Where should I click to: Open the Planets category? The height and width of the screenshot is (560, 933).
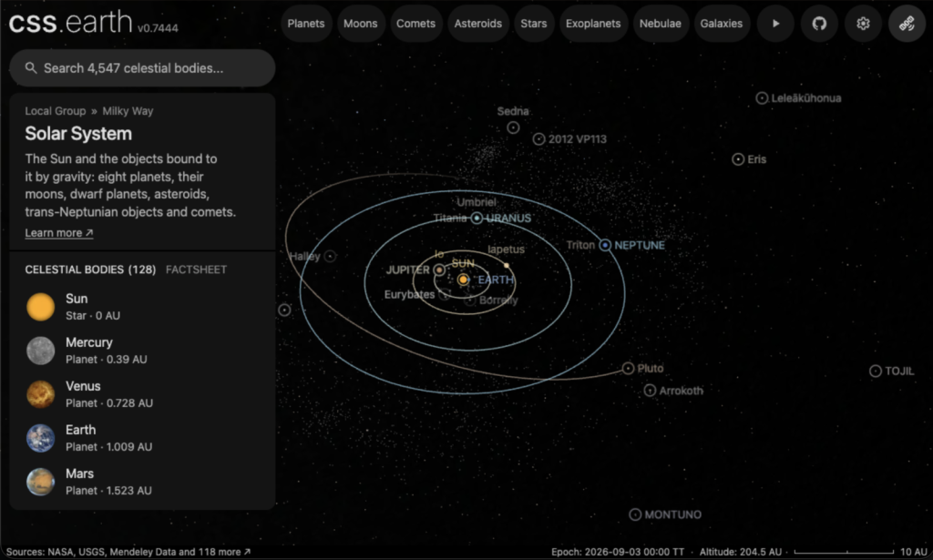[x=306, y=24]
